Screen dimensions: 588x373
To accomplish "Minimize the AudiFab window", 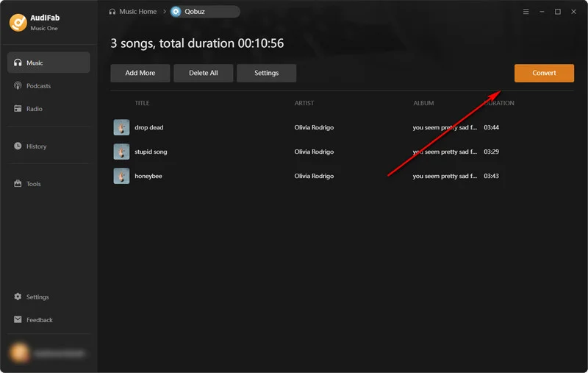I will coord(542,12).
